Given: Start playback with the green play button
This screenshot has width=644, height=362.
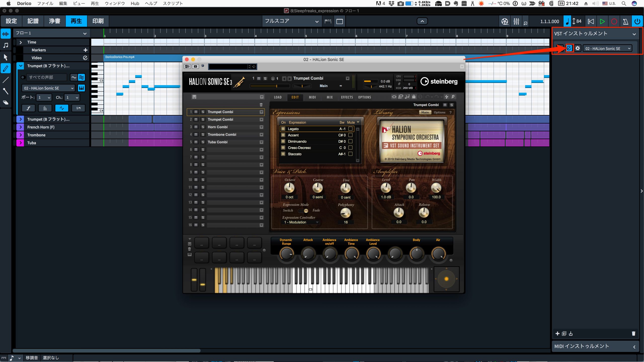Looking at the screenshot, I should [602, 21].
